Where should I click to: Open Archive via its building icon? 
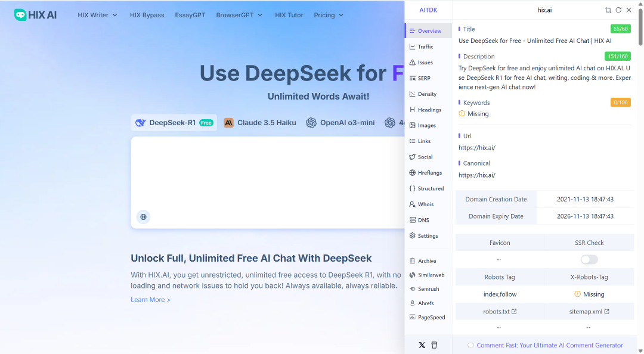point(413,261)
